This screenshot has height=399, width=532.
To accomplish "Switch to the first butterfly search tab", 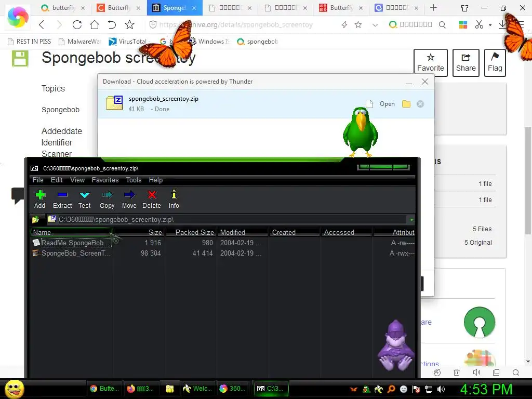I will 63,7.
